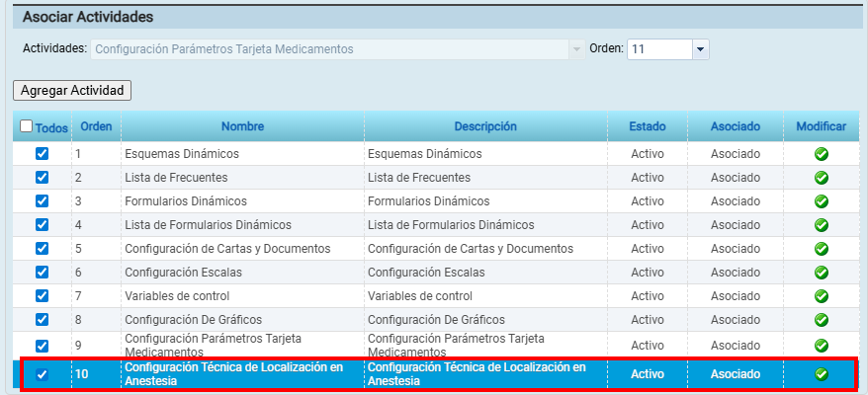Image resolution: width=868 pixels, height=395 pixels.
Task: Click modify checkmark icon for Formularios Dinámicos row
Action: point(821,201)
